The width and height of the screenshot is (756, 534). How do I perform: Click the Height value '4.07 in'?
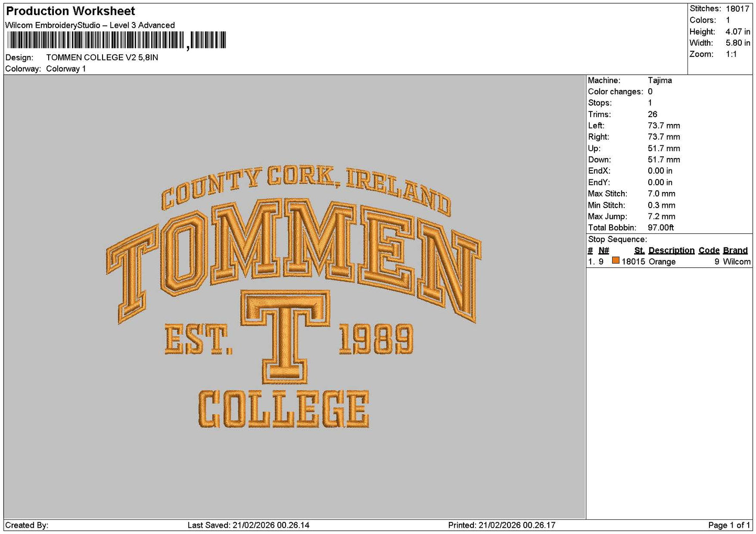pos(738,32)
